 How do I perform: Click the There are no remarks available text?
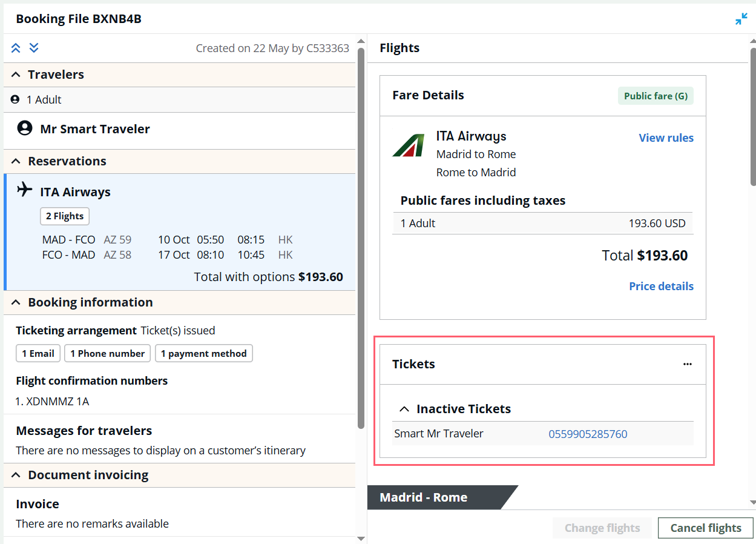[x=92, y=523]
